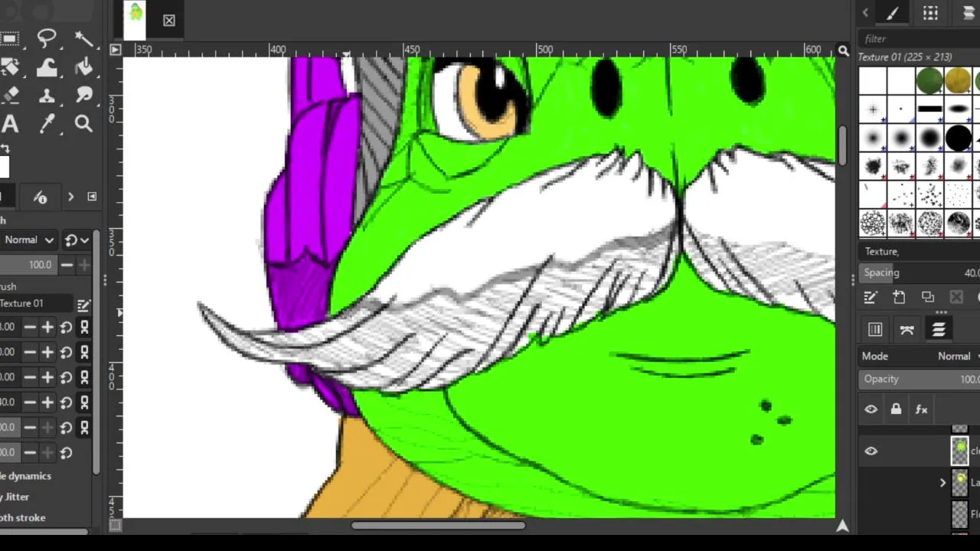This screenshot has width=980, height=551.
Task: Click the swap foreground and background colors arrows
Action: coord(5,148)
